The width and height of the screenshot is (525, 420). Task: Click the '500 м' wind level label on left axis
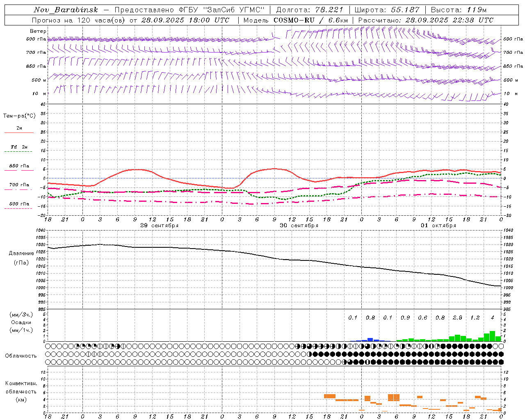pos(39,80)
